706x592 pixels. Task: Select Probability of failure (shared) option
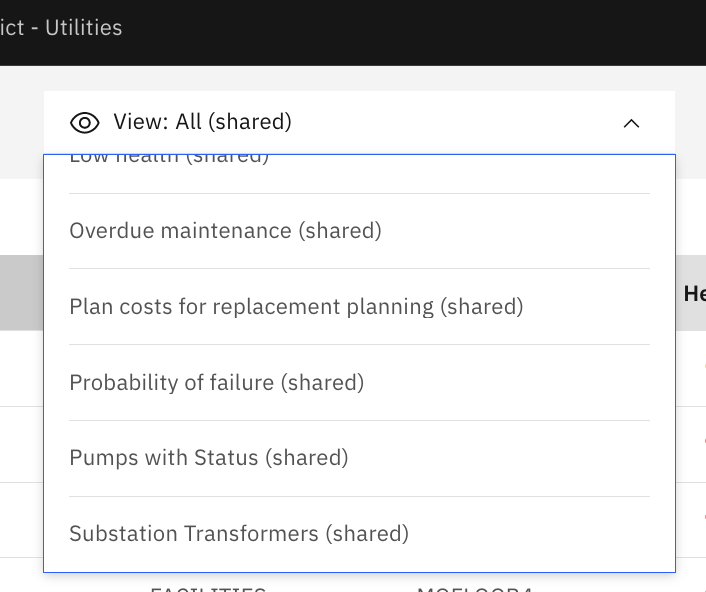click(x=359, y=383)
